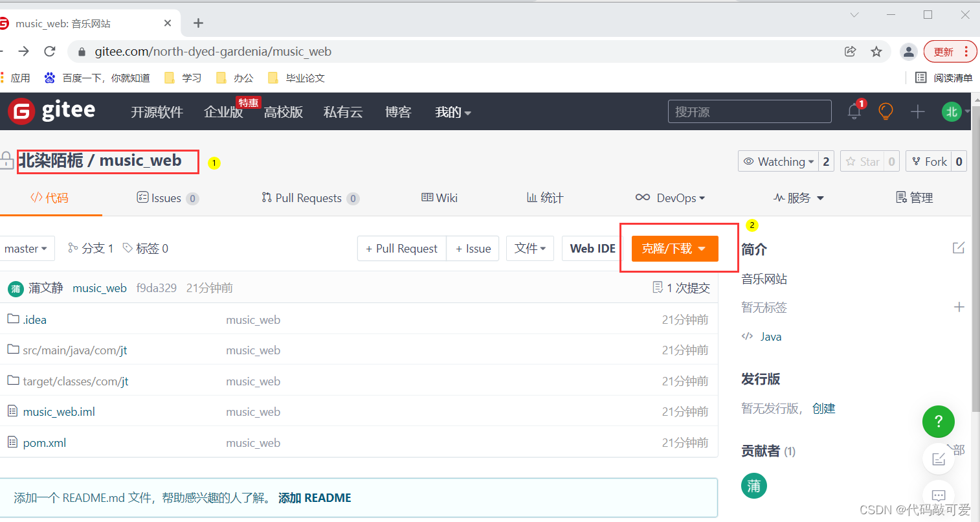Viewport: 980px width, 522px height.
Task: Click the floating chat message icon
Action: [939, 495]
